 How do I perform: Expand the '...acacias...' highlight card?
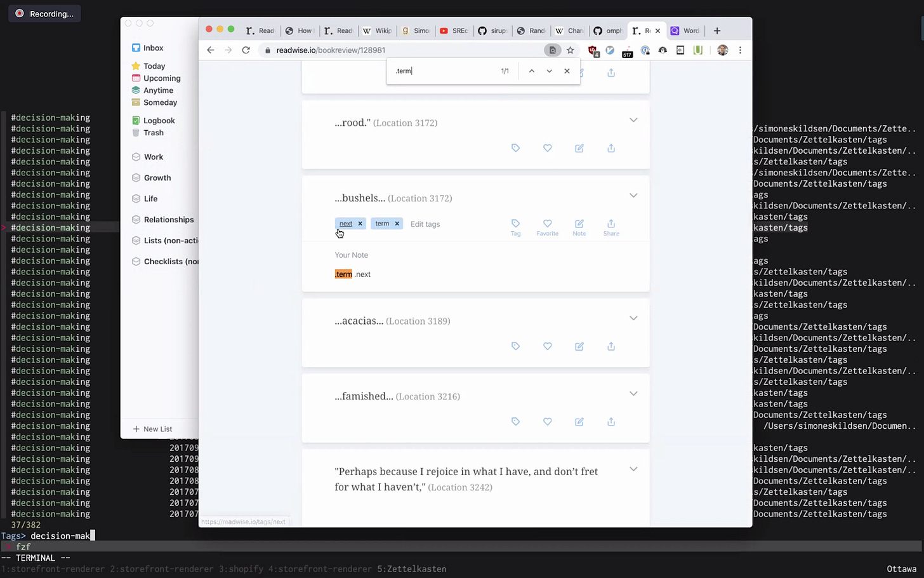pyautogui.click(x=633, y=318)
